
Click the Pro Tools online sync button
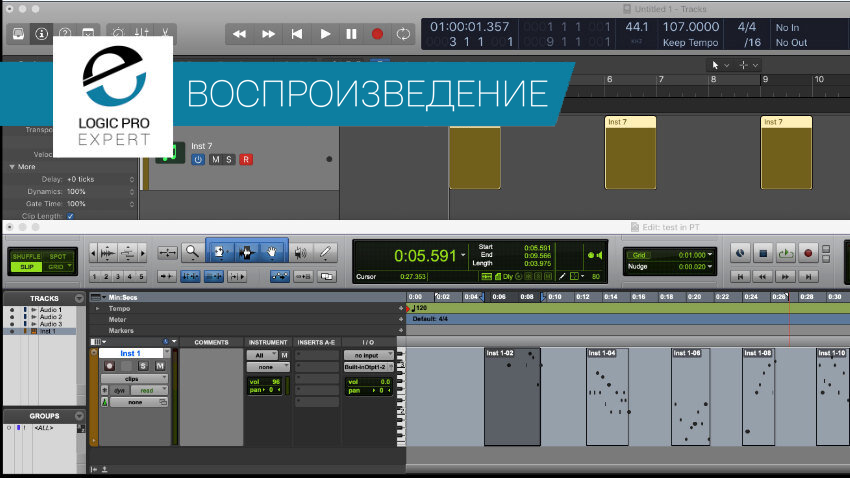coord(740,253)
